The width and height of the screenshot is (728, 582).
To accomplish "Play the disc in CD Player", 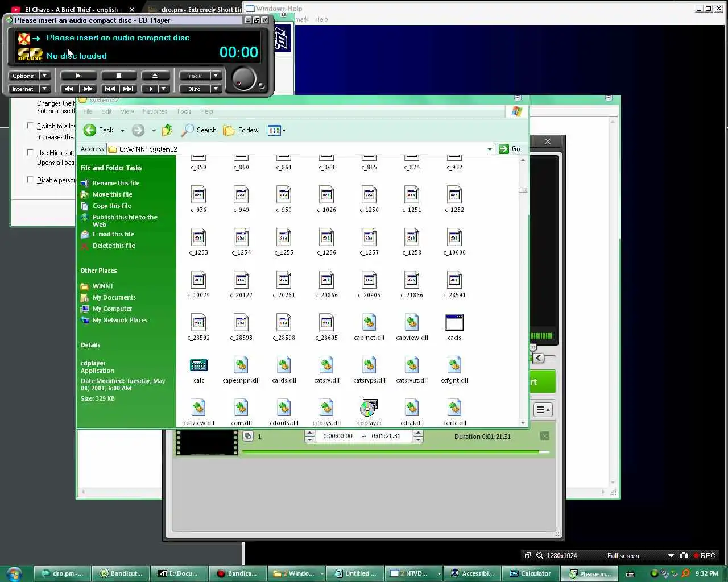I will (x=78, y=76).
